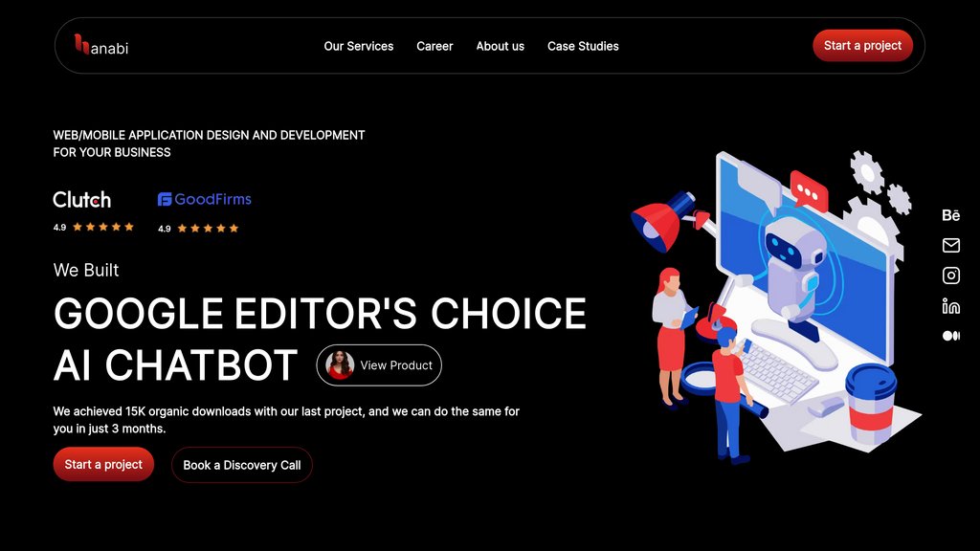Click the View Product label
Screen dimensions: 980x551
(x=396, y=365)
